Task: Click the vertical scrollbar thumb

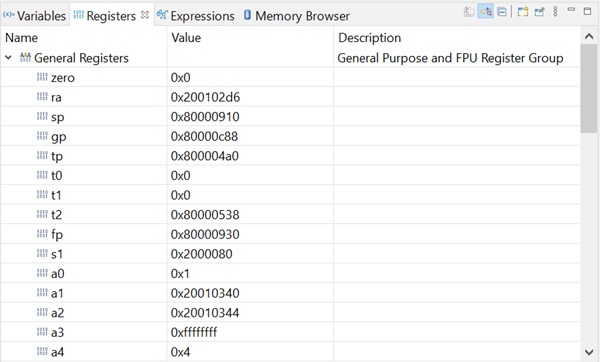Action: coord(589,88)
